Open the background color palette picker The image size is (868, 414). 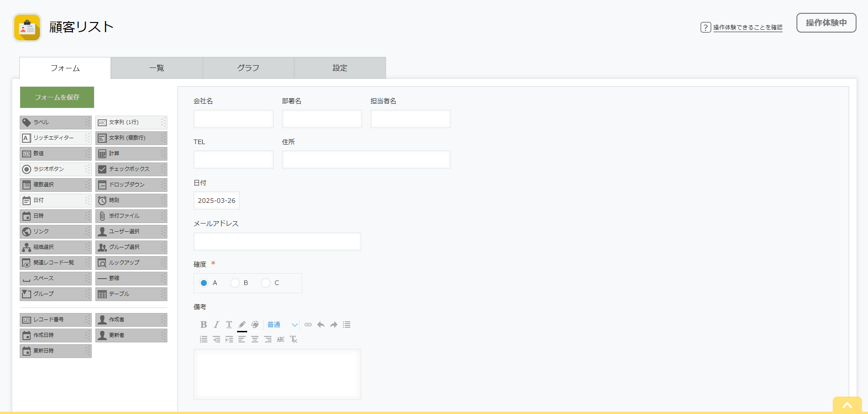[x=255, y=324]
